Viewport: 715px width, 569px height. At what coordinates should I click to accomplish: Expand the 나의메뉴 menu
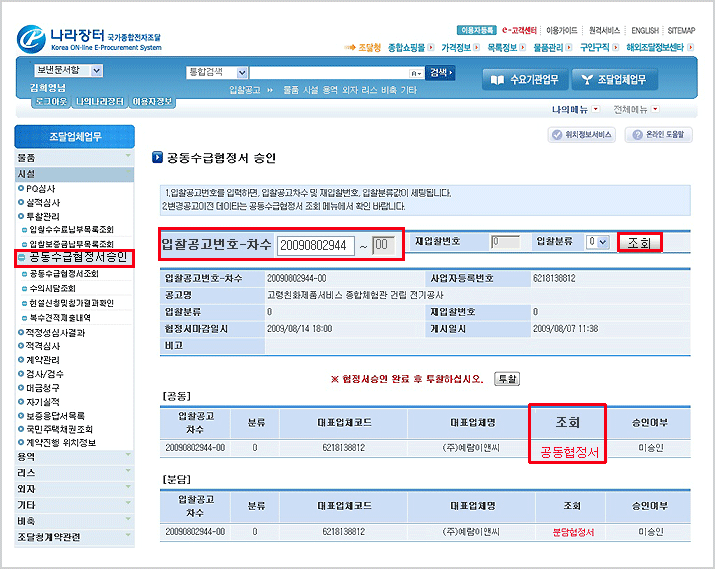pos(575,109)
